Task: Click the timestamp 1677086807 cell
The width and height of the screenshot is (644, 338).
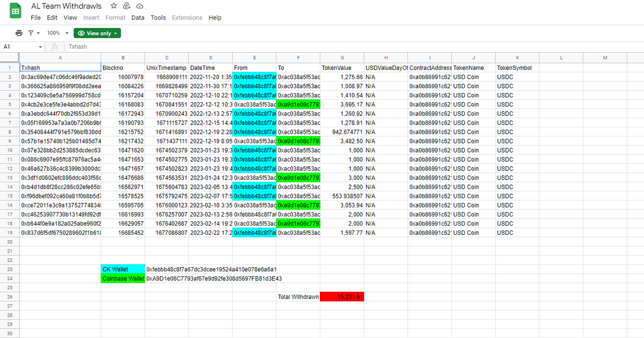Action: click(167, 233)
